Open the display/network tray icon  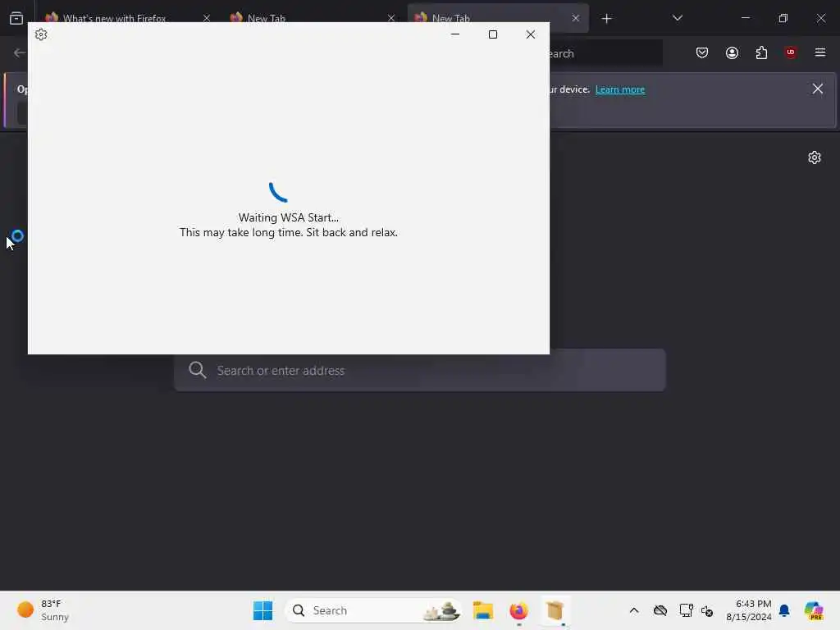point(686,610)
